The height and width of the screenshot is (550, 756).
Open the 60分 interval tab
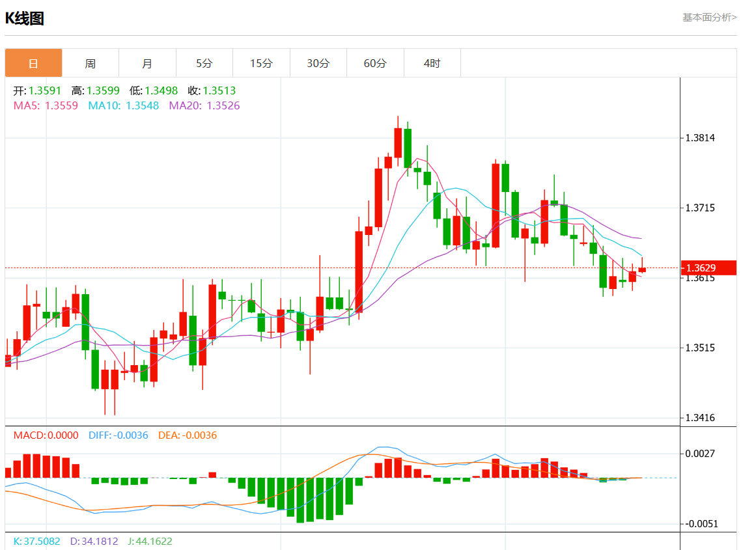pyautogui.click(x=375, y=63)
